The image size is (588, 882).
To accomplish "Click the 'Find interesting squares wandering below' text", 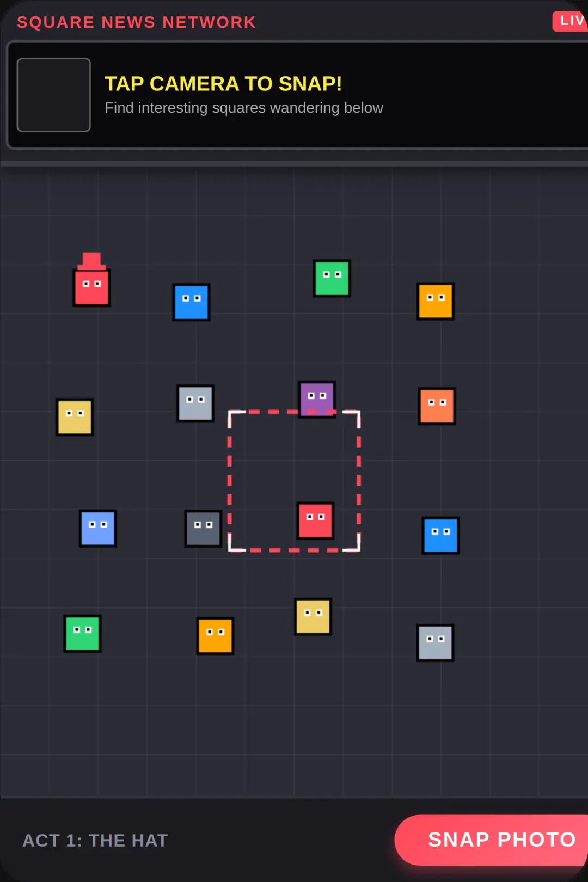I will [x=244, y=108].
